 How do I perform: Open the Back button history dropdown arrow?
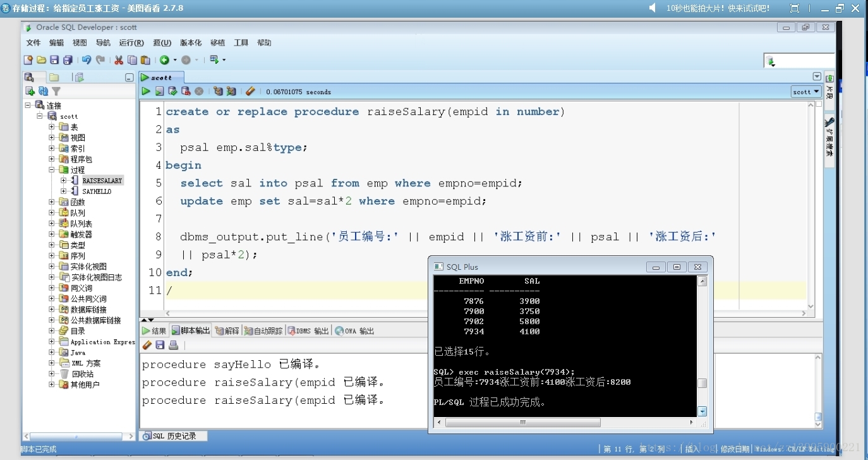pyautogui.click(x=175, y=60)
